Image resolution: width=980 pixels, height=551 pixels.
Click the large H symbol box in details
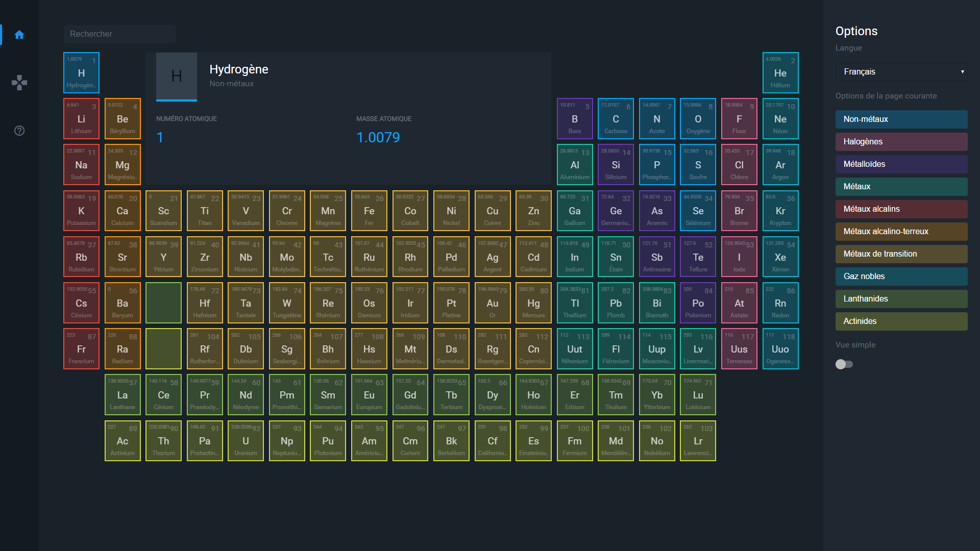click(x=177, y=77)
